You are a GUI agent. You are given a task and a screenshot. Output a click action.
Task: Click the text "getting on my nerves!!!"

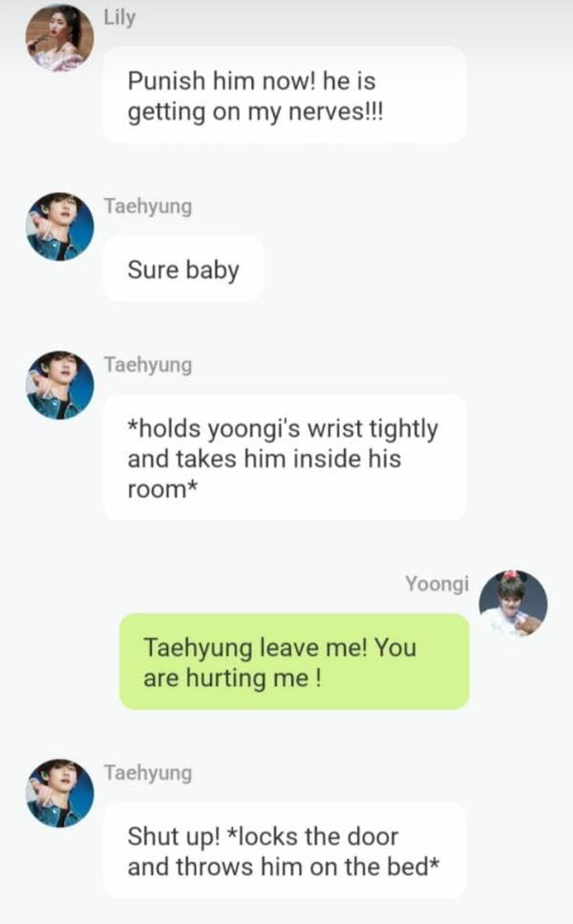[x=256, y=112]
